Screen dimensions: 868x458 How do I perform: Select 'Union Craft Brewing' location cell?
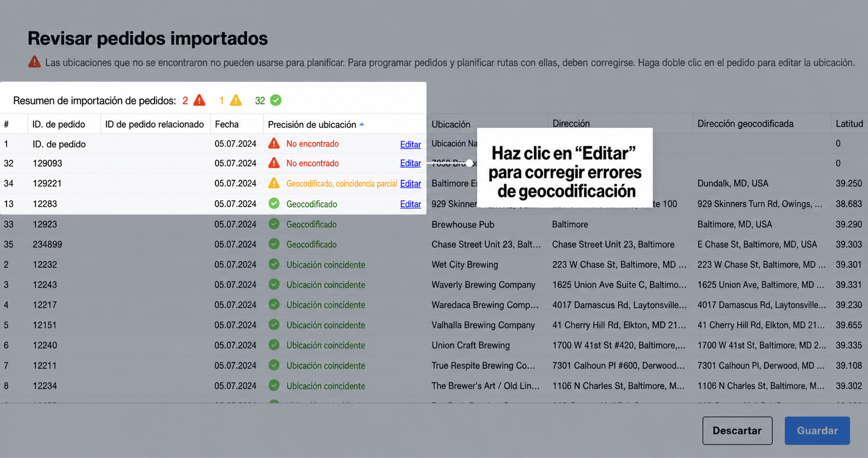pos(471,345)
